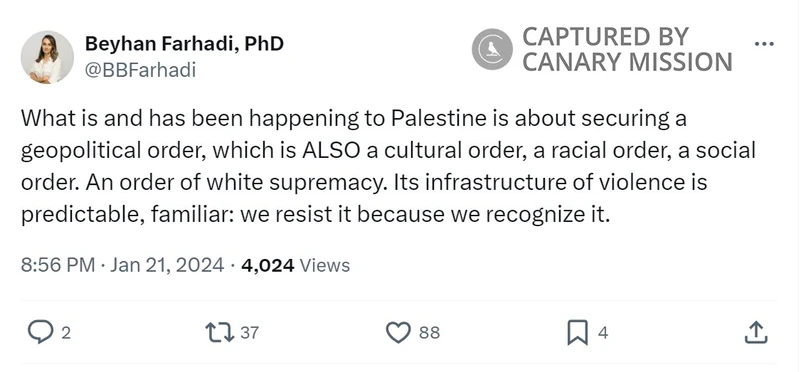
Task: Open the share upload arrow icon
Action: click(756, 332)
